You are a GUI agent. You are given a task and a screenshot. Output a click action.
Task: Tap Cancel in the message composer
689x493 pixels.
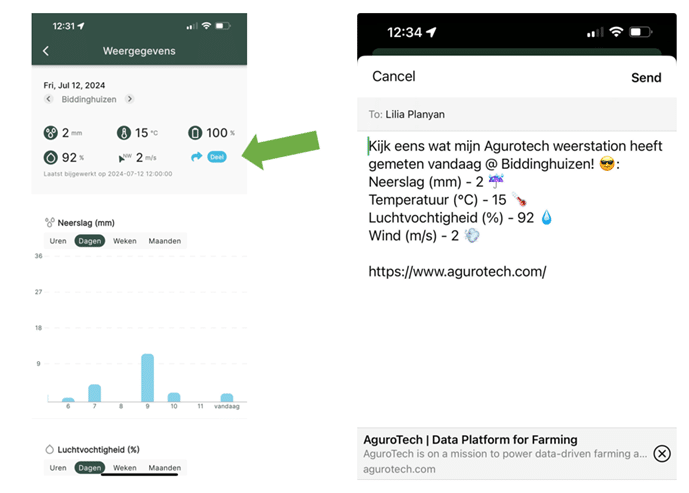(393, 77)
